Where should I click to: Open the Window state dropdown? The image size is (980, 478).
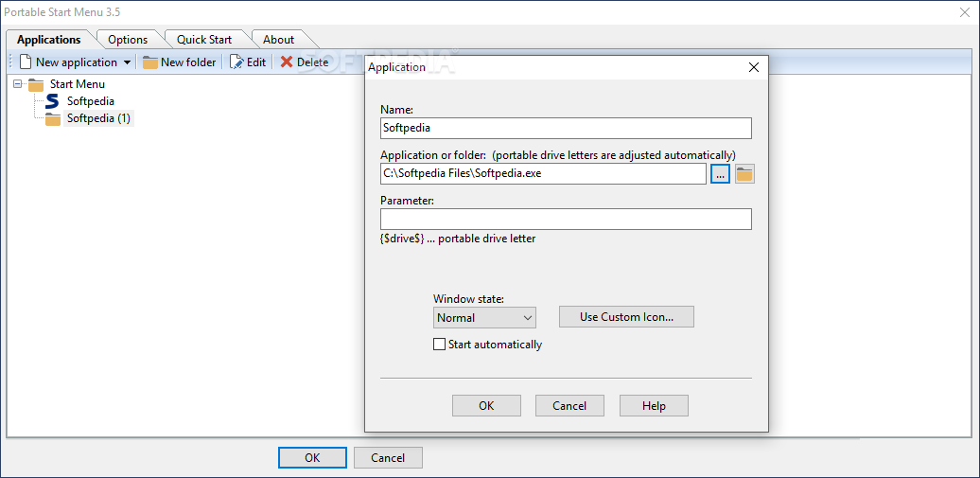484,317
